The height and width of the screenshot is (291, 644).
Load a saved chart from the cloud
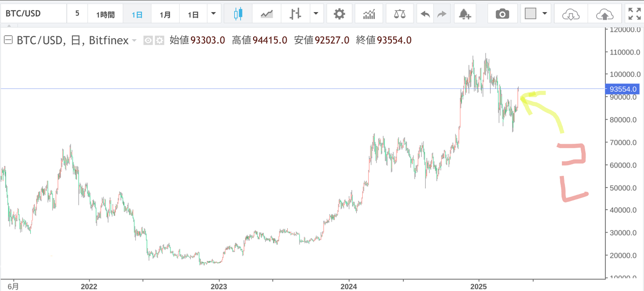pyautogui.click(x=570, y=14)
